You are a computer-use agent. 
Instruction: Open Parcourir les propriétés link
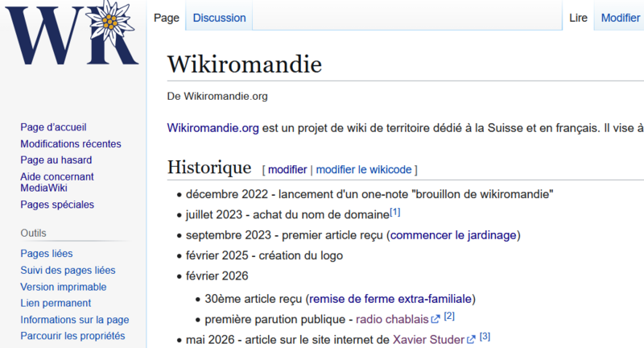tap(72, 336)
